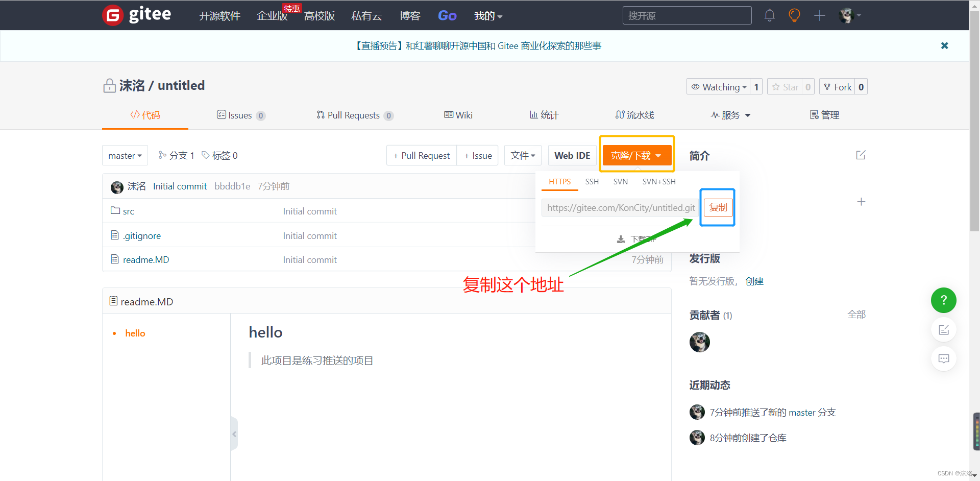The image size is (980, 481).
Task: Select the SVN clone tab
Action: tap(620, 181)
